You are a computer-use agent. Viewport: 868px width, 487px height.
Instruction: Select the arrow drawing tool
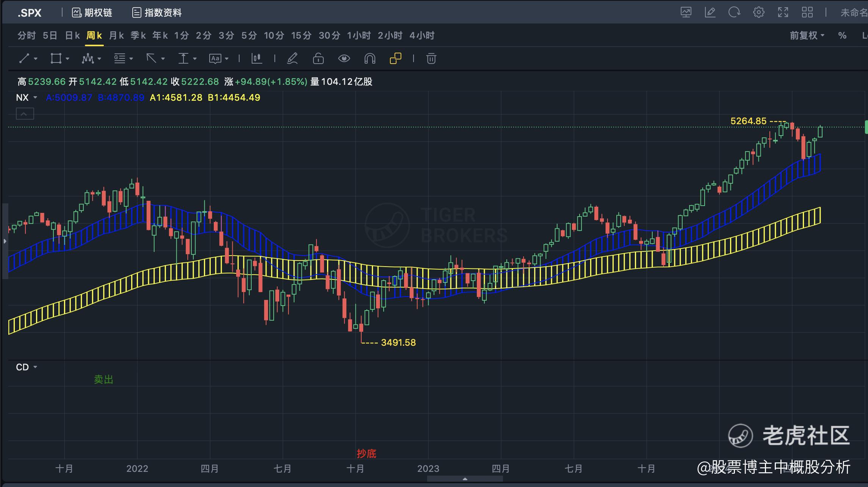(x=152, y=59)
